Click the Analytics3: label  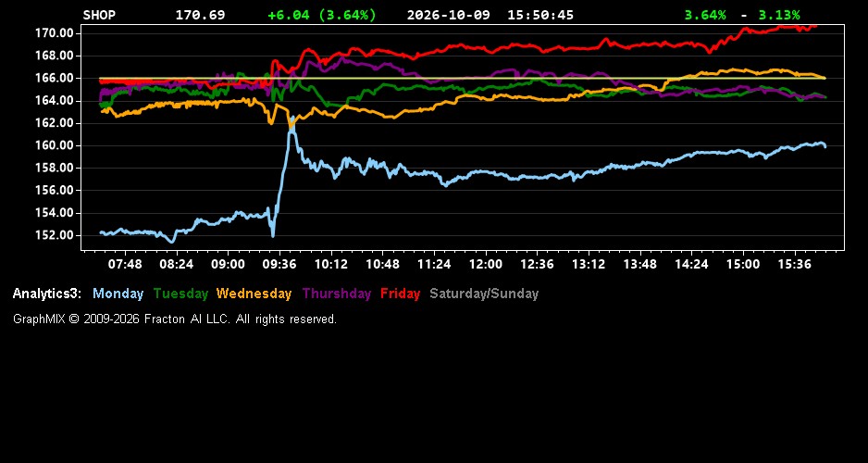pyautogui.click(x=47, y=294)
